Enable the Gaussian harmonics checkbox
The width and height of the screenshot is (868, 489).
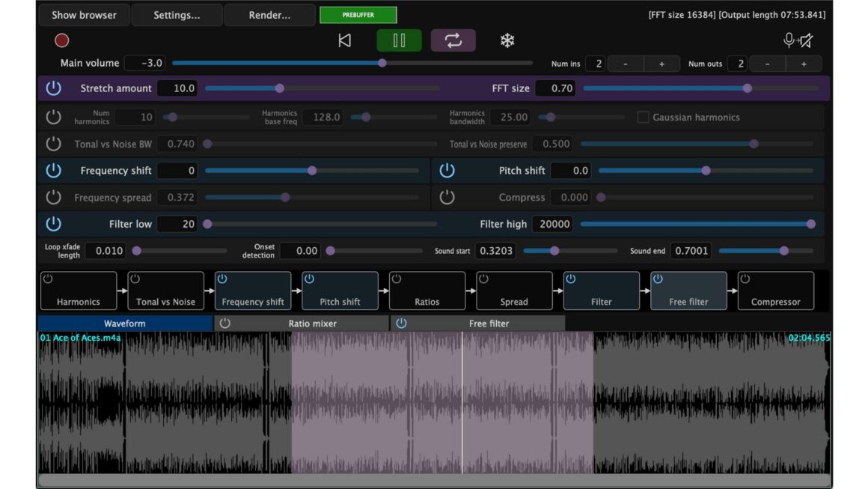(641, 117)
